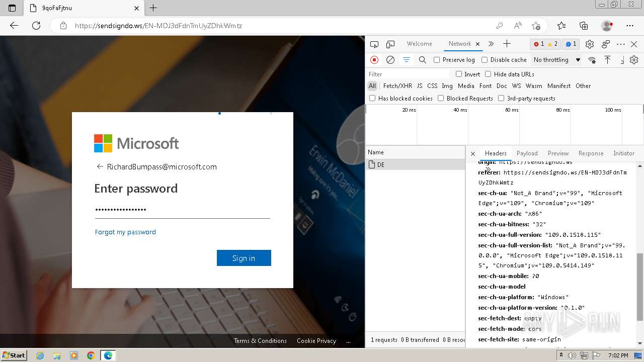Filter requests by CSS
This screenshot has height=362, width=644.
[432, 86]
